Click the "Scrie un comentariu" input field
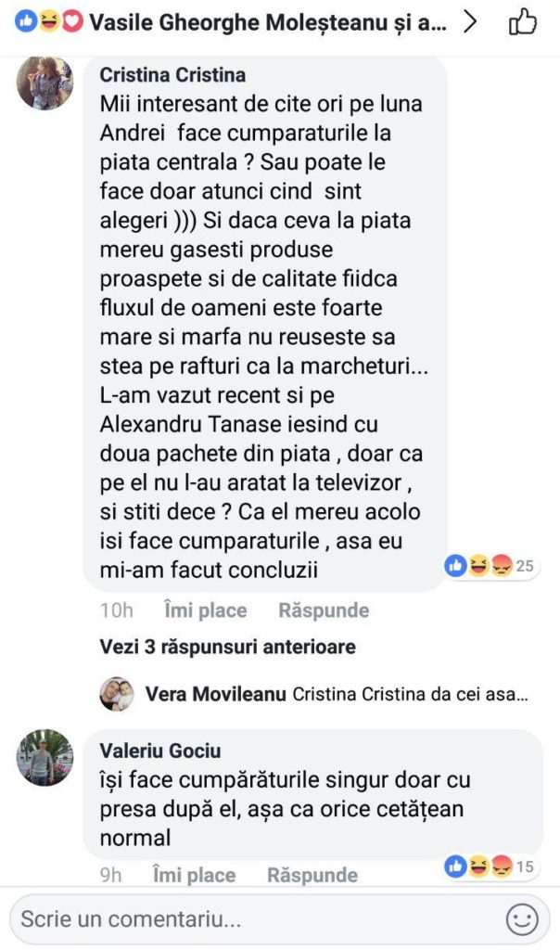This screenshot has width=560, height=950. pyautogui.click(x=232, y=918)
